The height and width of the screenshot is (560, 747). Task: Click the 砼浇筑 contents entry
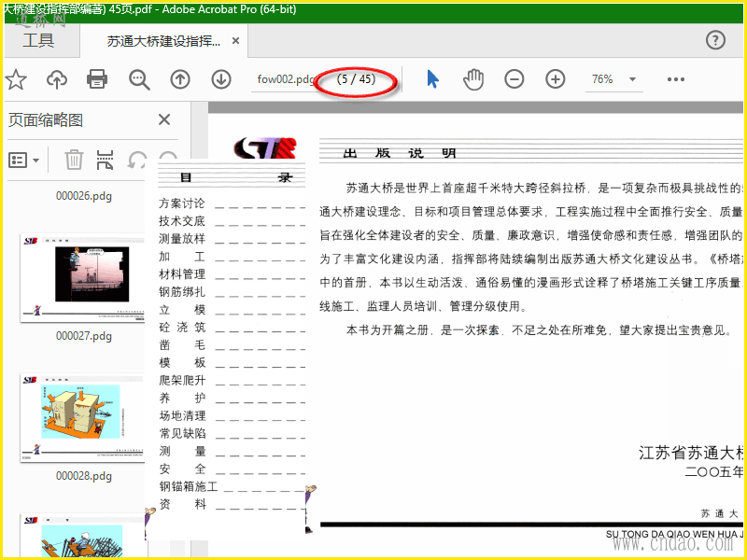(182, 328)
